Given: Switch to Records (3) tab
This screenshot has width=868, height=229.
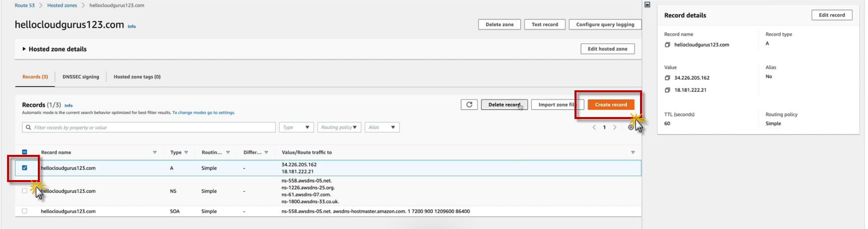Looking at the screenshot, I should [x=35, y=77].
